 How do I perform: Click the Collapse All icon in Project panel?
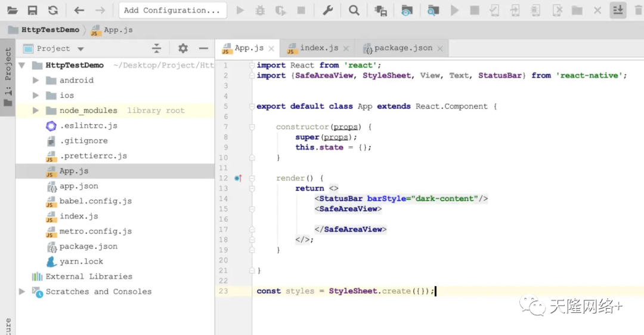click(156, 48)
